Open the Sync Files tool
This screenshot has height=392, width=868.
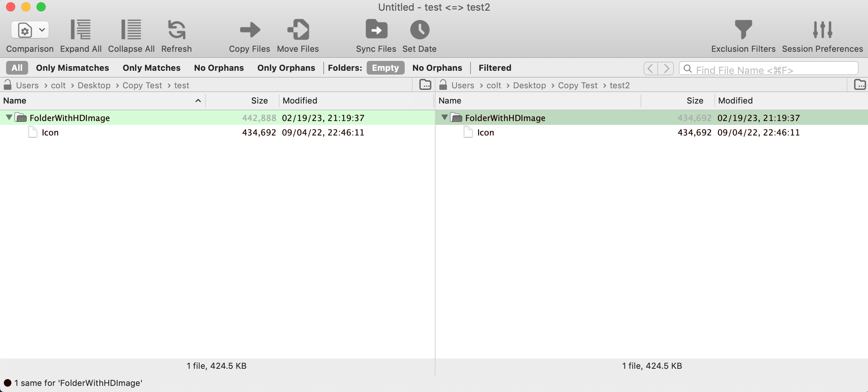point(376,30)
